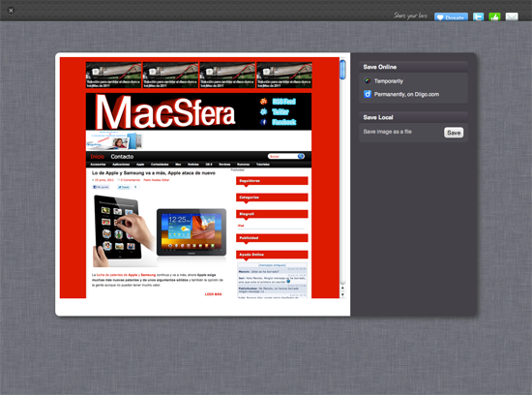This screenshot has width=532, height=395.
Task: Share via the Twitter icon in the top bar
Action: pos(478,17)
